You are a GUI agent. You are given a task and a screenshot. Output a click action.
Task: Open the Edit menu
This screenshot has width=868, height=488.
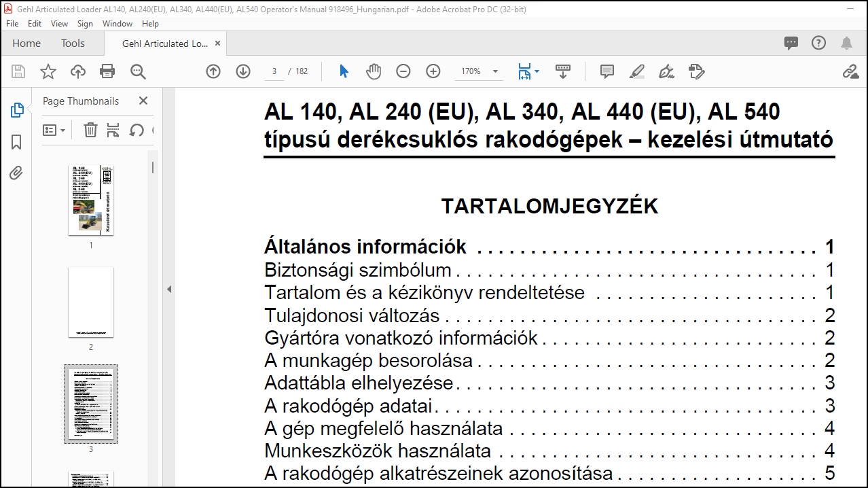point(35,23)
